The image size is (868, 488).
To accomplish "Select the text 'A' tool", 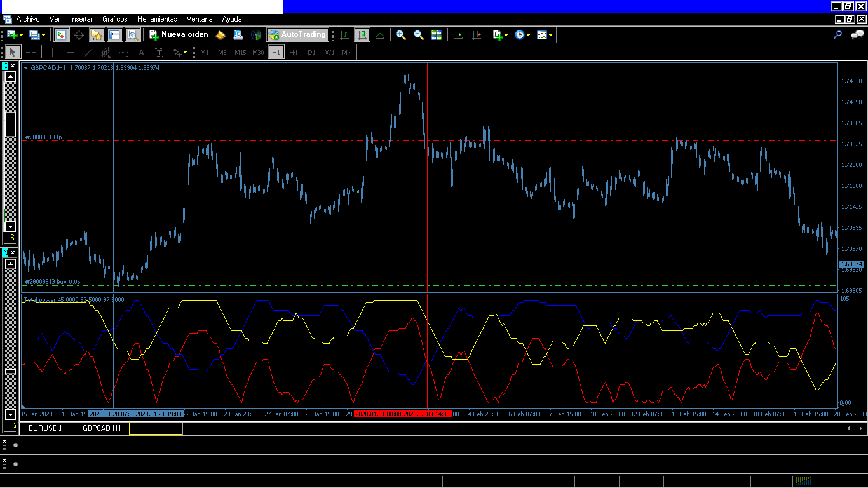I will (x=142, y=52).
